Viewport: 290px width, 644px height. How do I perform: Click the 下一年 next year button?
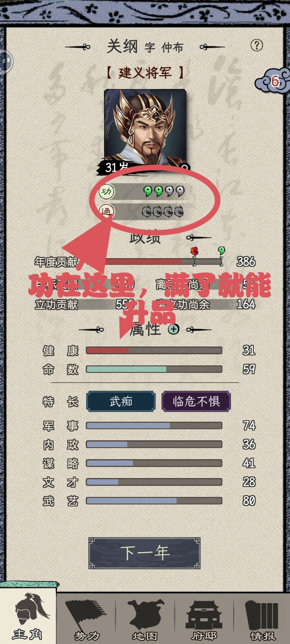(144, 553)
